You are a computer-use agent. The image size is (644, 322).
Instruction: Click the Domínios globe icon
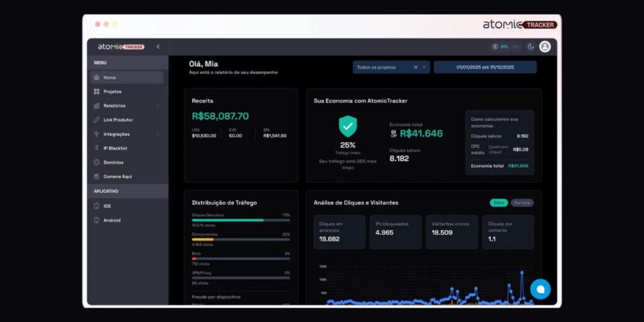pos(96,162)
